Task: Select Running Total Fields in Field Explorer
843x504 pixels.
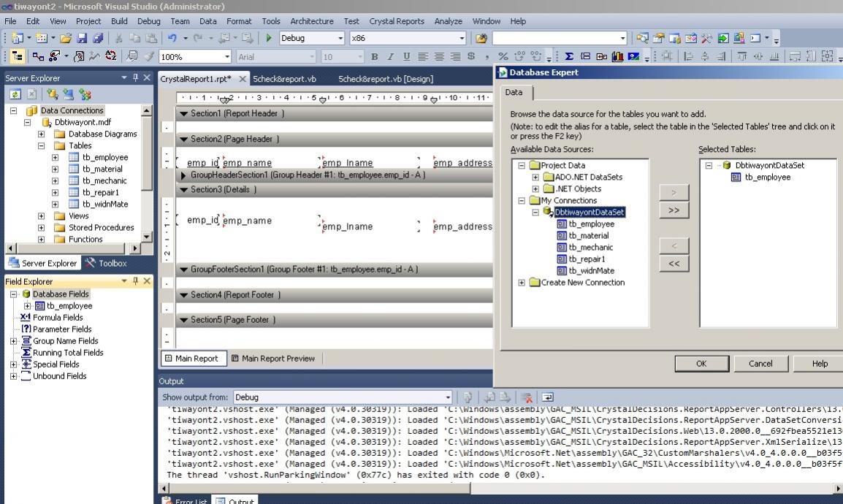Action: (x=68, y=353)
